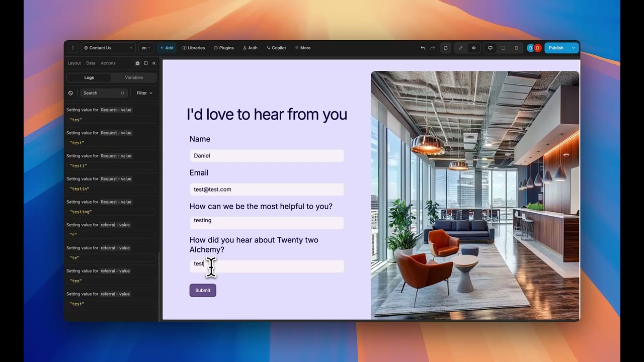This screenshot has height=362, width=644.
Task: Click the red D user avatar
Action: [537, 48]
